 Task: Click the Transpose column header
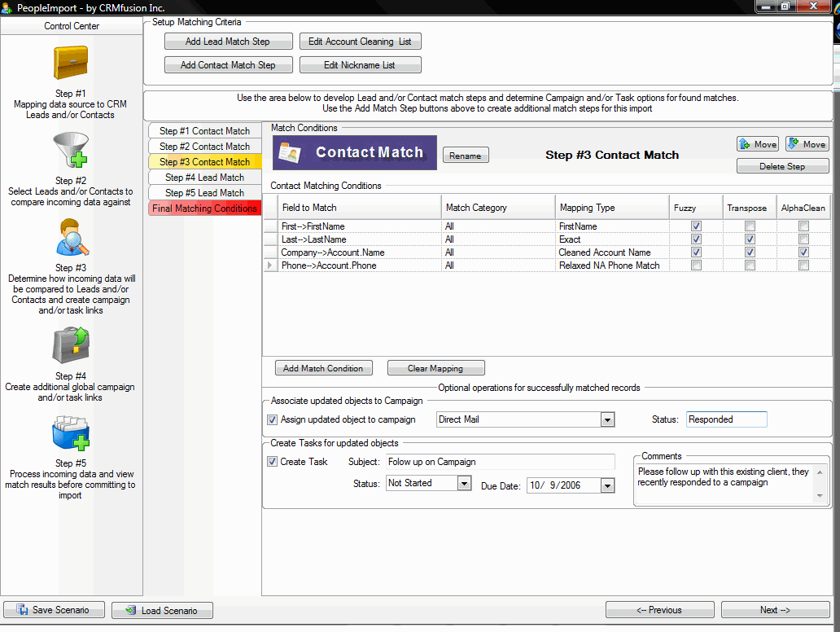click(750, 208)
